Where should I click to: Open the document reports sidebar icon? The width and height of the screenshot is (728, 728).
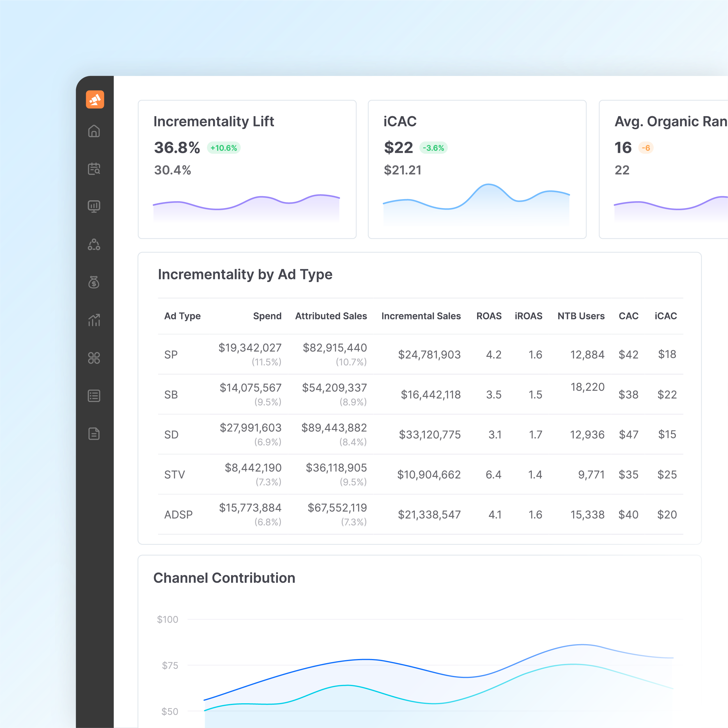94,434
